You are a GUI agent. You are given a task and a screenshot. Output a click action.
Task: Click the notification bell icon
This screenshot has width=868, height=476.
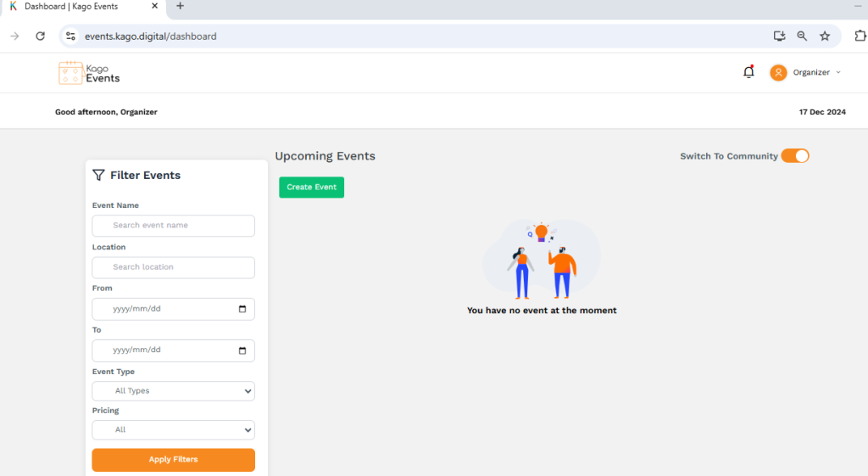coord(748,72)
